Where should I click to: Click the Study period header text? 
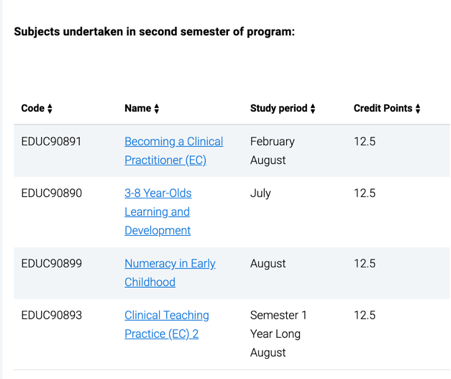click(x=279, y=108)
